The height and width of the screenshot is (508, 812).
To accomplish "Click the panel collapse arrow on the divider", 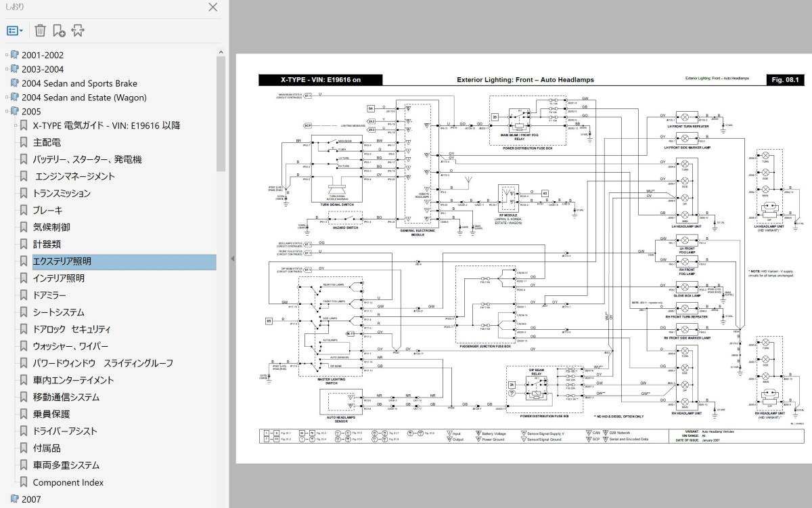I will point(233,259).
